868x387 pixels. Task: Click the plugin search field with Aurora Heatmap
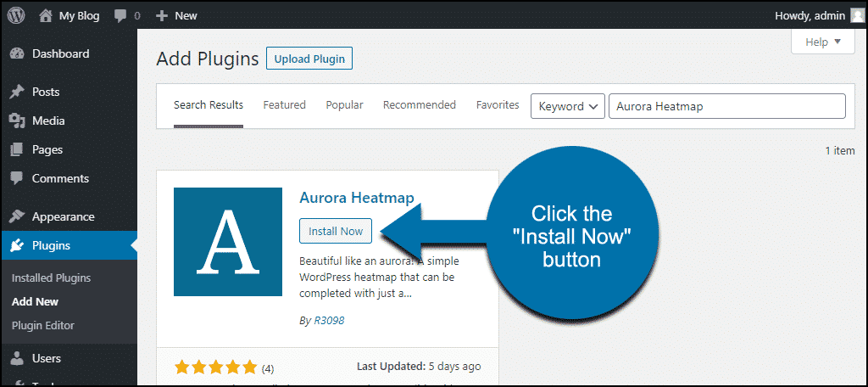pos(727,106)
